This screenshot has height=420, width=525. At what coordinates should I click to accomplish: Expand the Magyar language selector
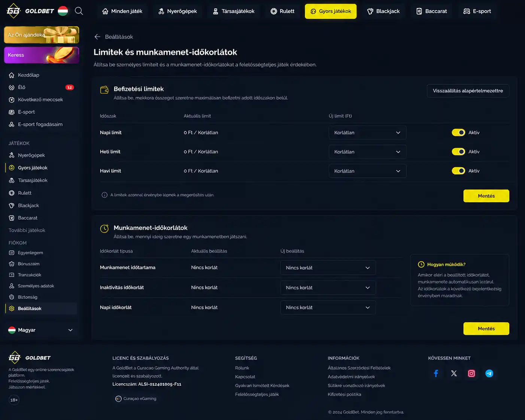(40, 330)
